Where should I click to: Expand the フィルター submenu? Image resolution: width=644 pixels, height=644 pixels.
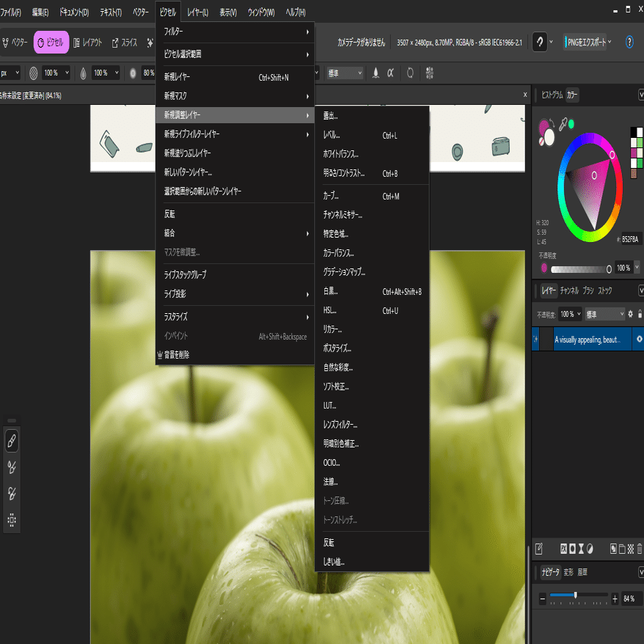(235, 32)
